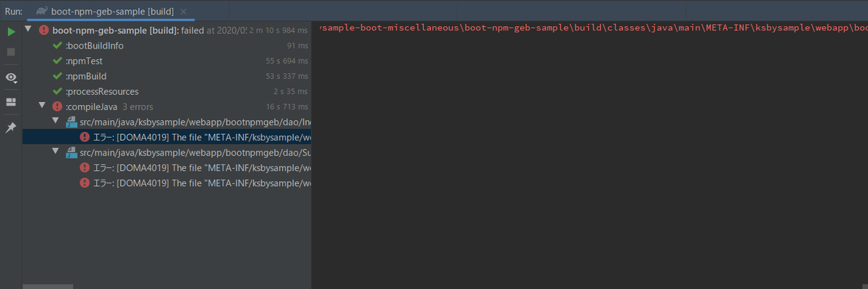Collapse the dao/Su... Java file node
This screenshot has height=289, width=868.
pyautogui.click(x=56, y=152)
